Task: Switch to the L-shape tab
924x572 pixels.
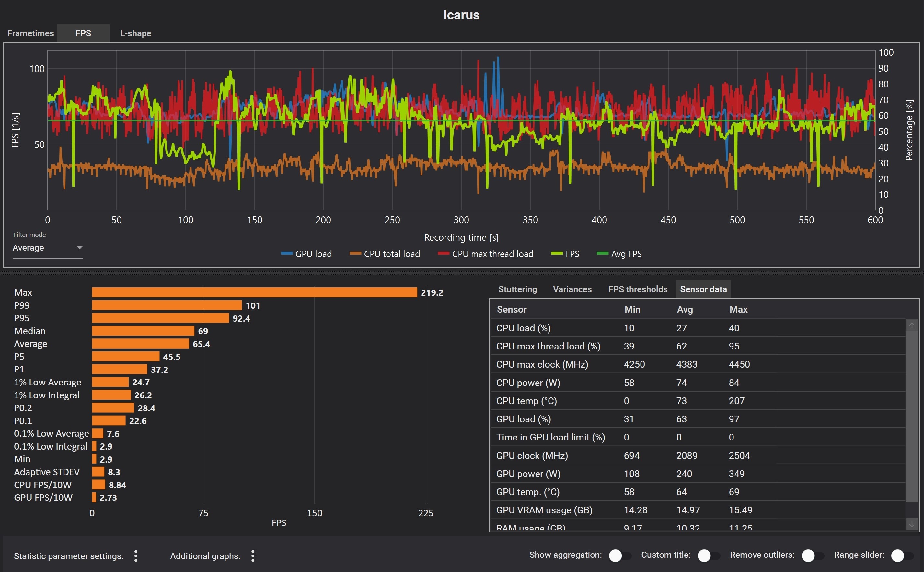Action: 135,33
